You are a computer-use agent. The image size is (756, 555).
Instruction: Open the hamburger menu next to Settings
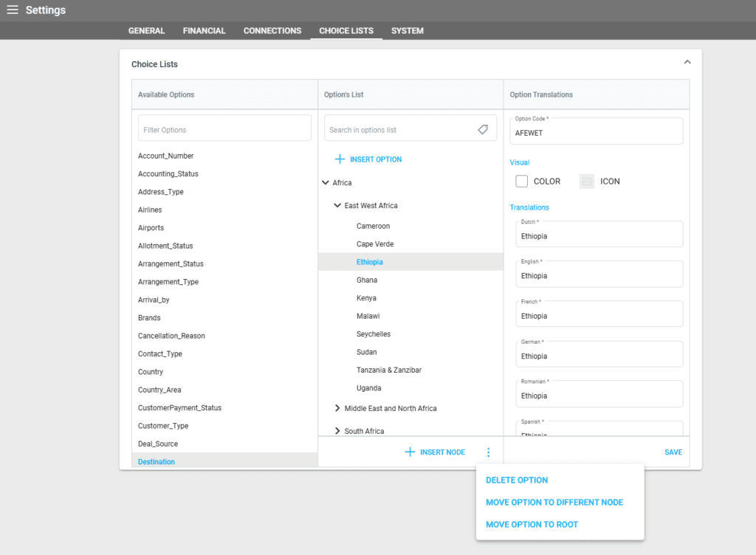pyautogui.click(x=13, y=10)
